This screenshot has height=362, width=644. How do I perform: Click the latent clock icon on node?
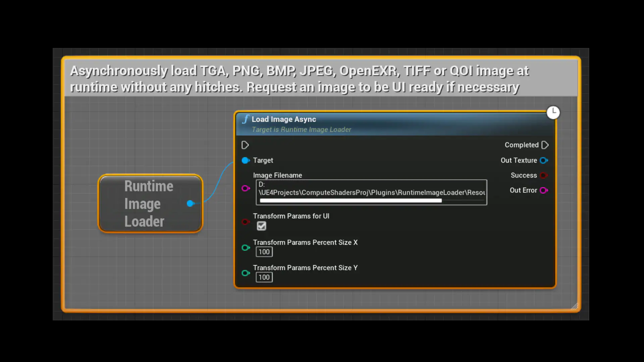coord(553,113)
